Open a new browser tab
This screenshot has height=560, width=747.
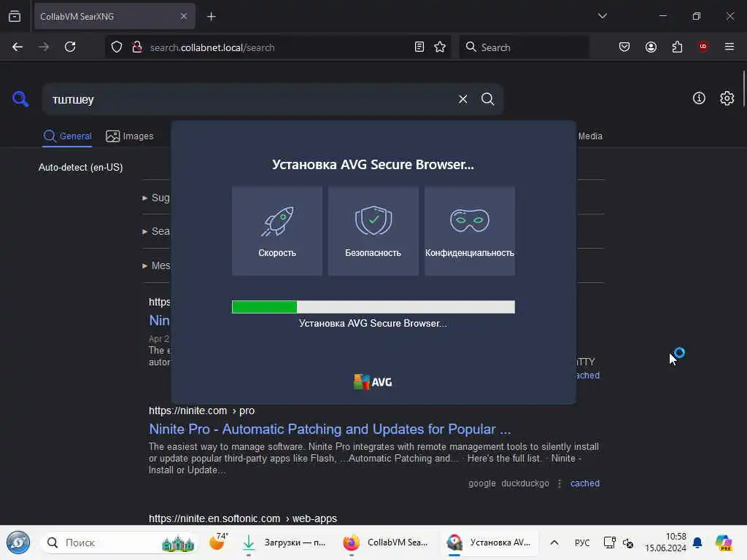click(x=211, y=17)
